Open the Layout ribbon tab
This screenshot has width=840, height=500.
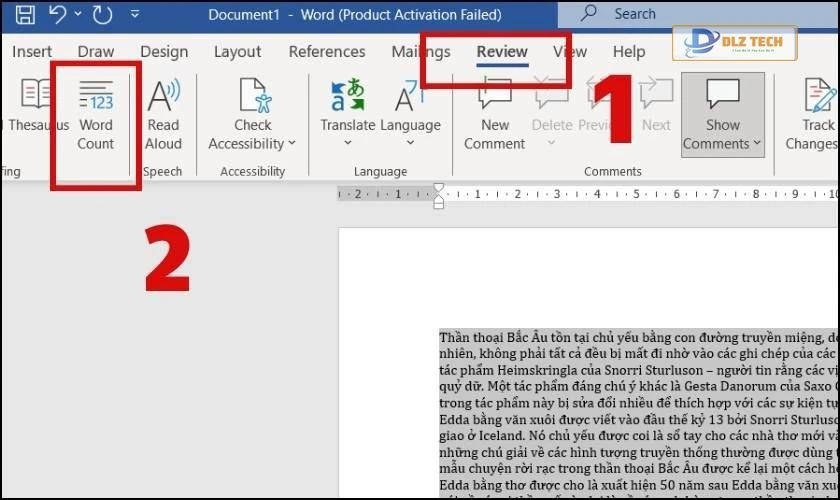237,52
